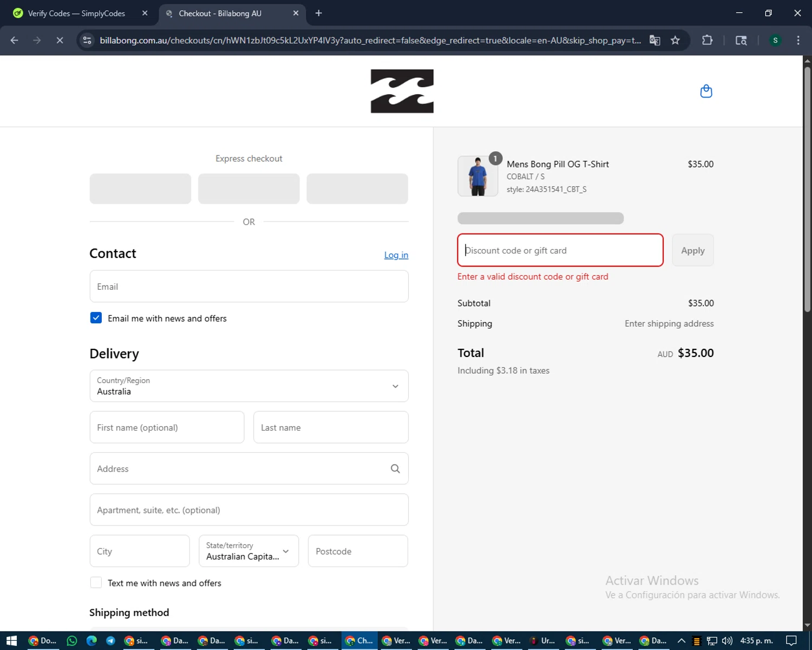Close the Checkout Billabong AU tab

click(296, 13)
